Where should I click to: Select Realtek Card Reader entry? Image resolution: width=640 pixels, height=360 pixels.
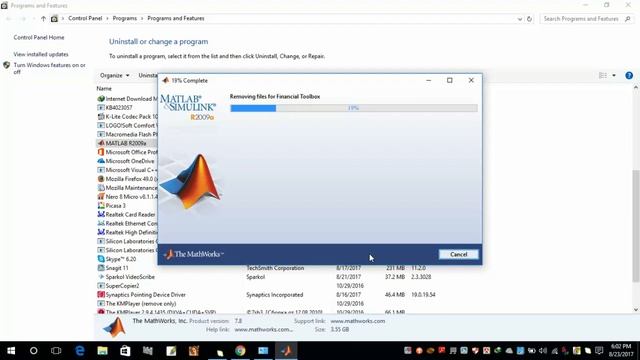127,215
